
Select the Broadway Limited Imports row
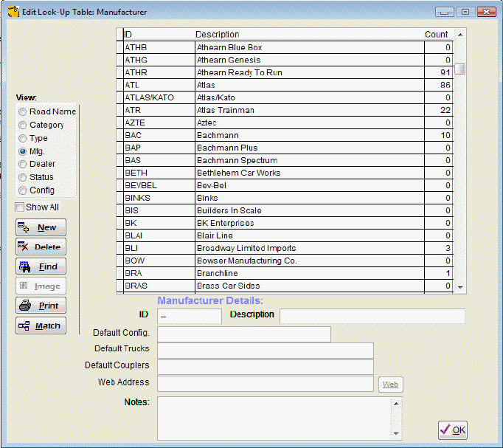click(x=285, y=248)
